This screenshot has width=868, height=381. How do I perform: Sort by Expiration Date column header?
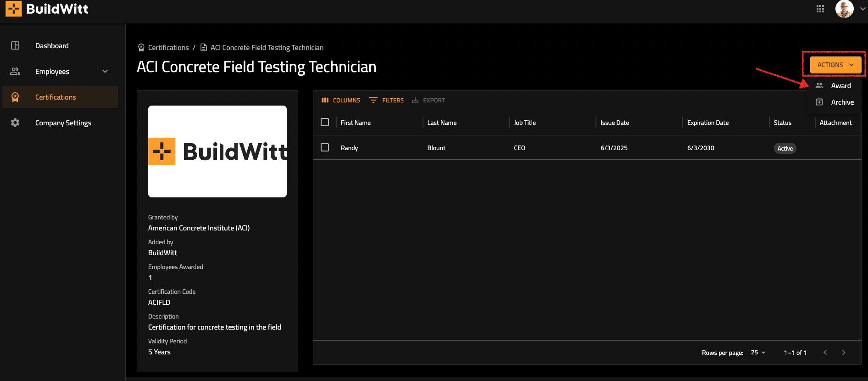[708, 123]
